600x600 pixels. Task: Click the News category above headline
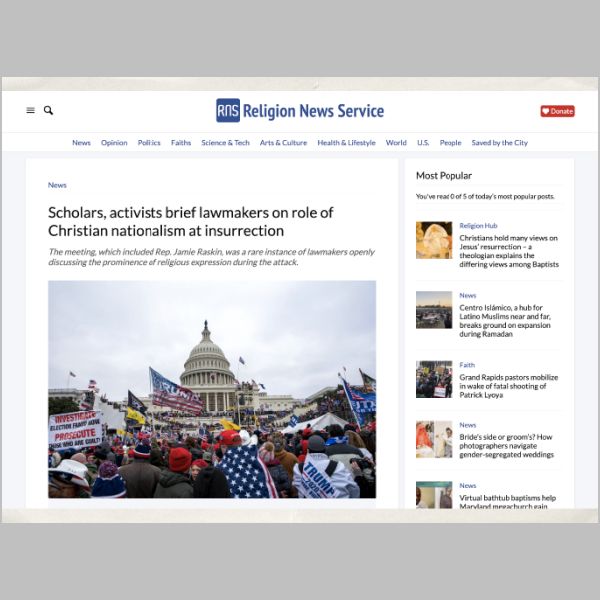coord(57,185)
